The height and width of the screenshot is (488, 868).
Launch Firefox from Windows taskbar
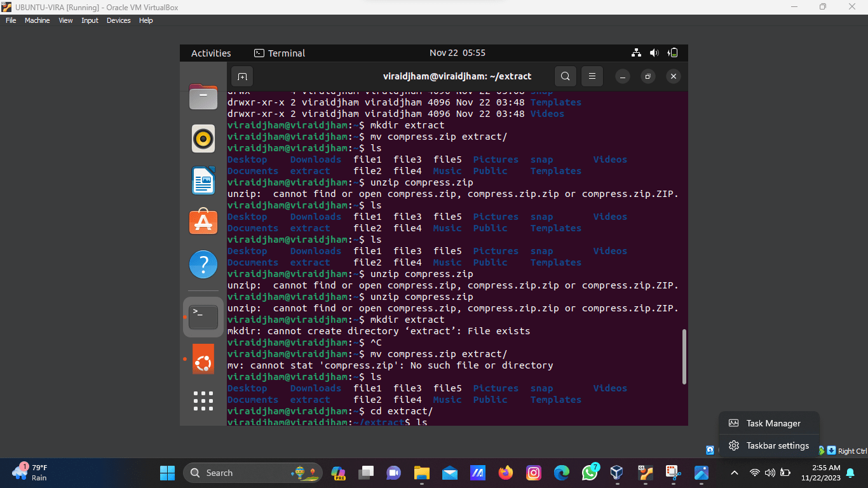tap(506, 473)
